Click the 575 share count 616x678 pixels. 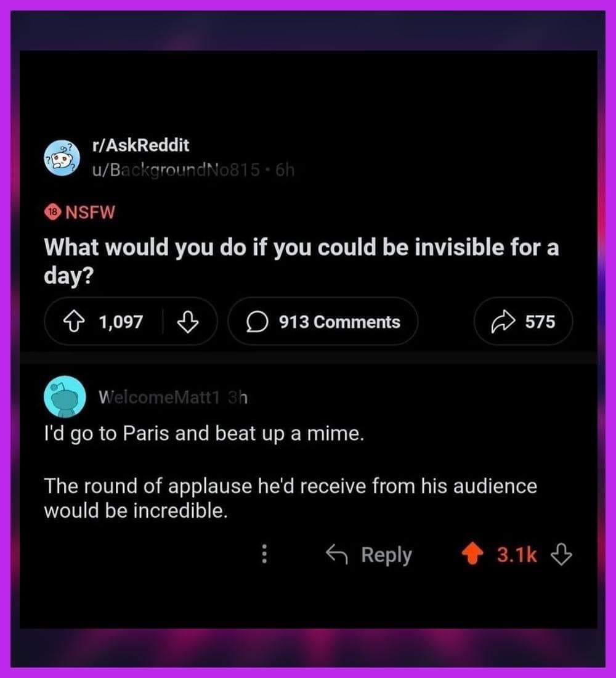[540, 322]
